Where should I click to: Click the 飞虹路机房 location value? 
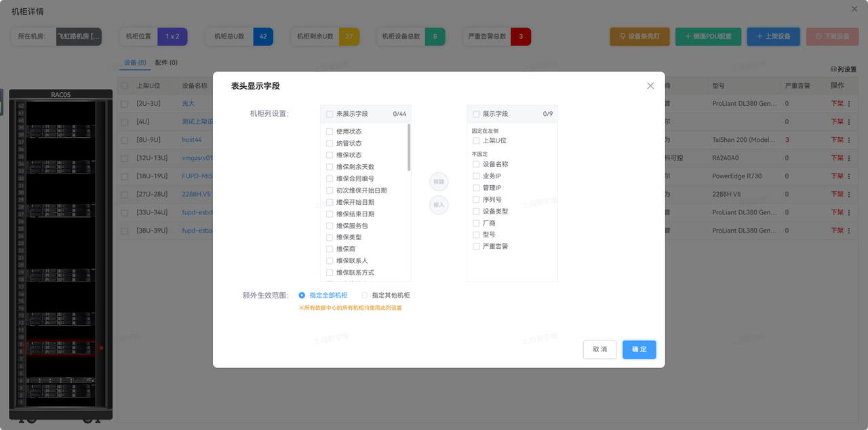click(79, 37)
